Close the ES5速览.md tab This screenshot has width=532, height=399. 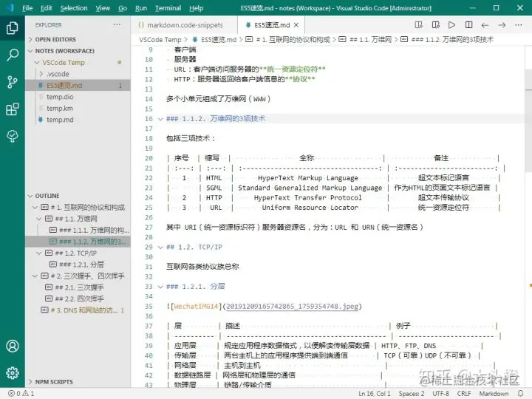pos(296,25)
